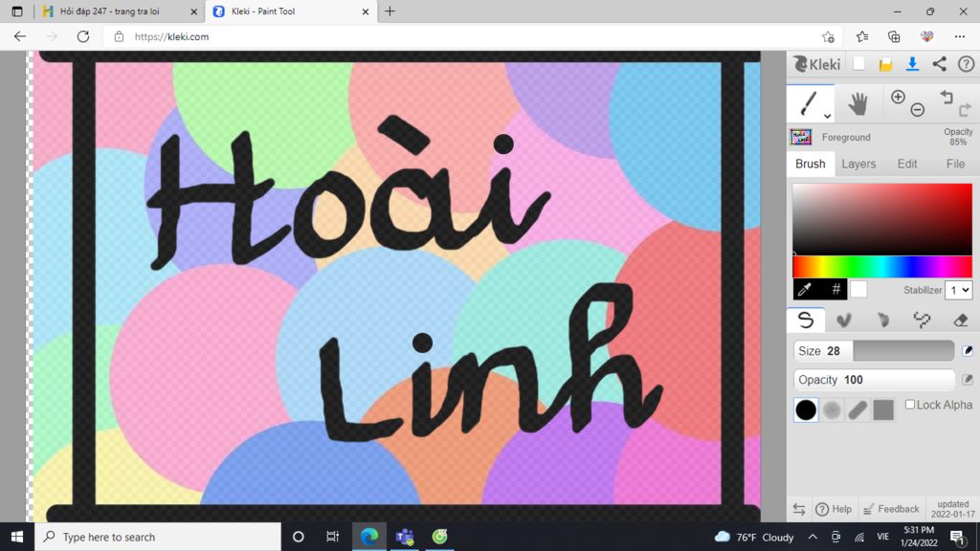Switch to the Brush tab

coord(810,164)
